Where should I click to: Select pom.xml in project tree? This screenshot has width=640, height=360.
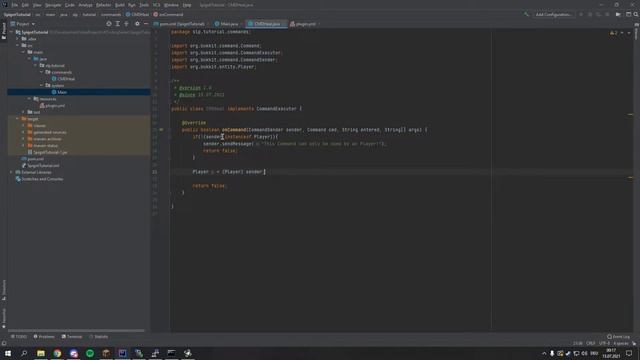click(x=33, y=159)
